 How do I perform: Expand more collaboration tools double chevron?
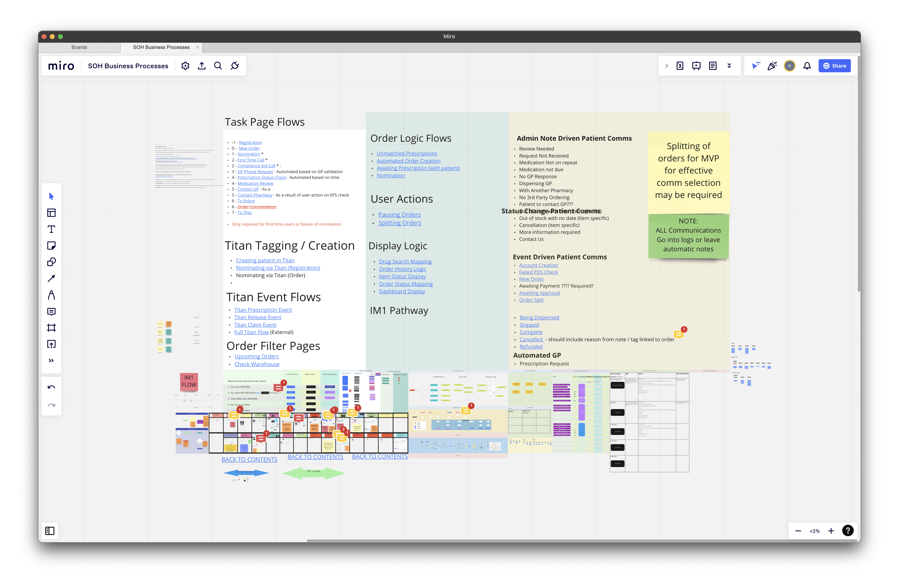(729, 66)
